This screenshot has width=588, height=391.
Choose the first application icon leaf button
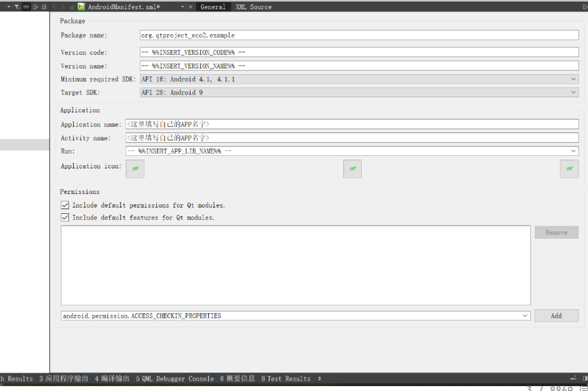(x=135, y=169)
